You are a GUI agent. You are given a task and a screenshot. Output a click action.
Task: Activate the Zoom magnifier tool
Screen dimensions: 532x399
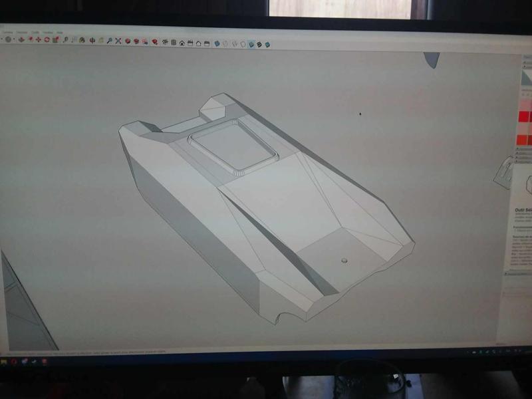click(109, 41)
